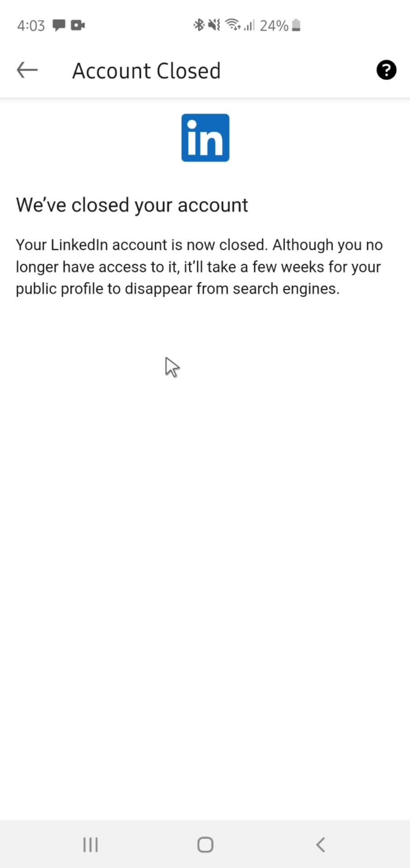Screen dimensions: 410x868
Task: Open recent apps with the three-lines button
Action: pos(90,844)
